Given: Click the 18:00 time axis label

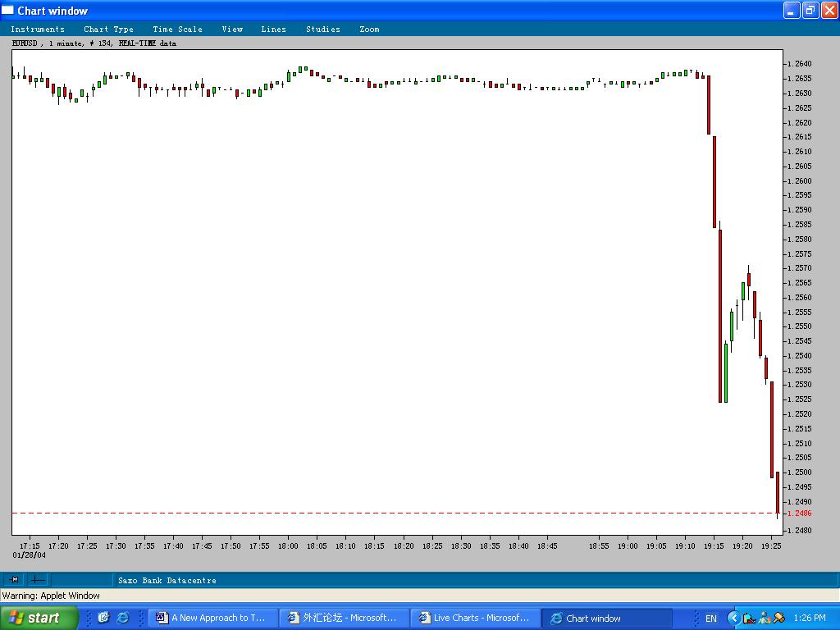Looking at the screenshot, I should pos(288,546).
